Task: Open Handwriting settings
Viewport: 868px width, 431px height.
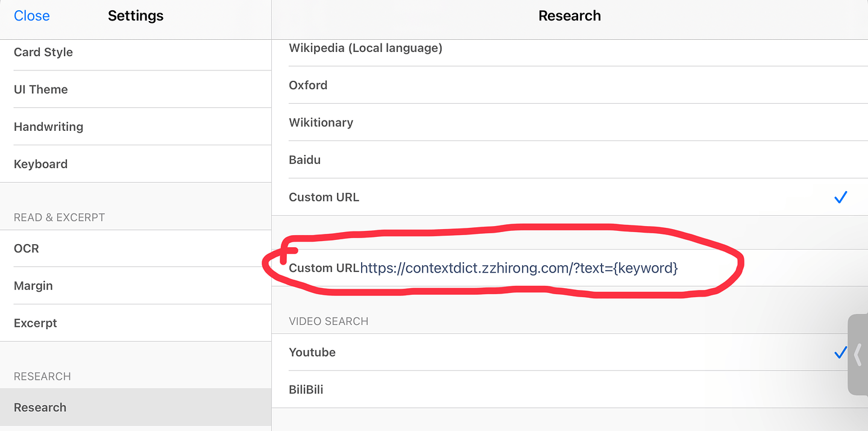Action: click(x=136, y=127)
